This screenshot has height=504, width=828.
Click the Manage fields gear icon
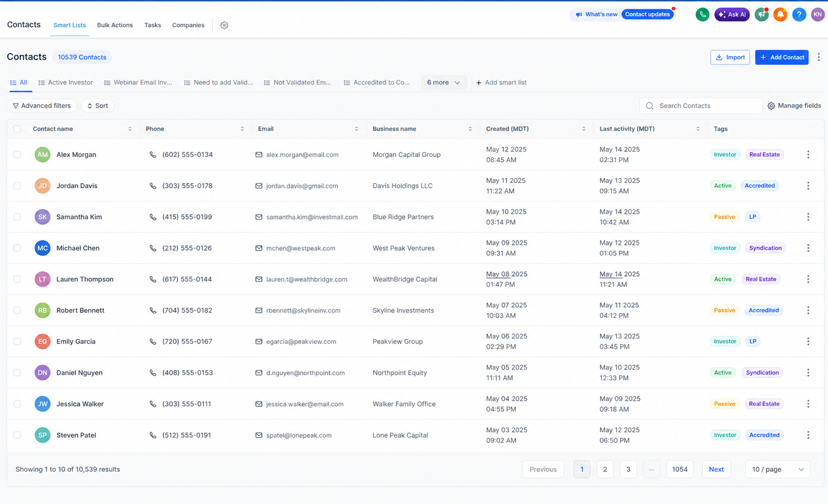771,106
